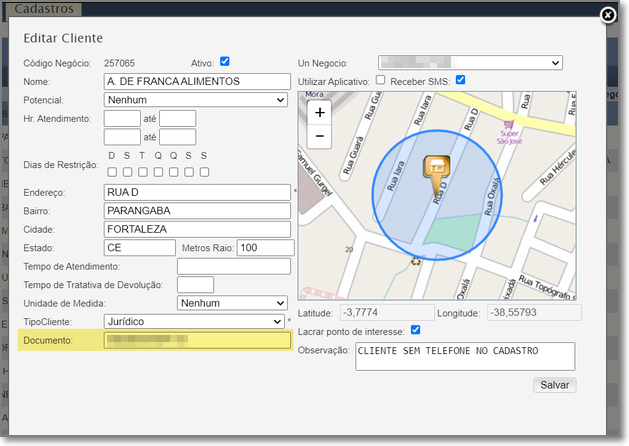Open the Potencial dropdown

pos(196,100)
